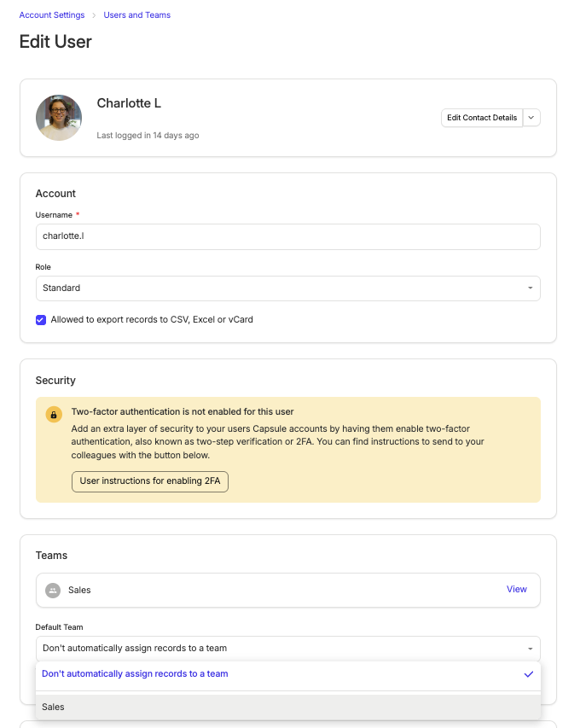This screenshot has width=580, height=728.
Task: Click the Charlotte L name heading
Action: (129, 103)
